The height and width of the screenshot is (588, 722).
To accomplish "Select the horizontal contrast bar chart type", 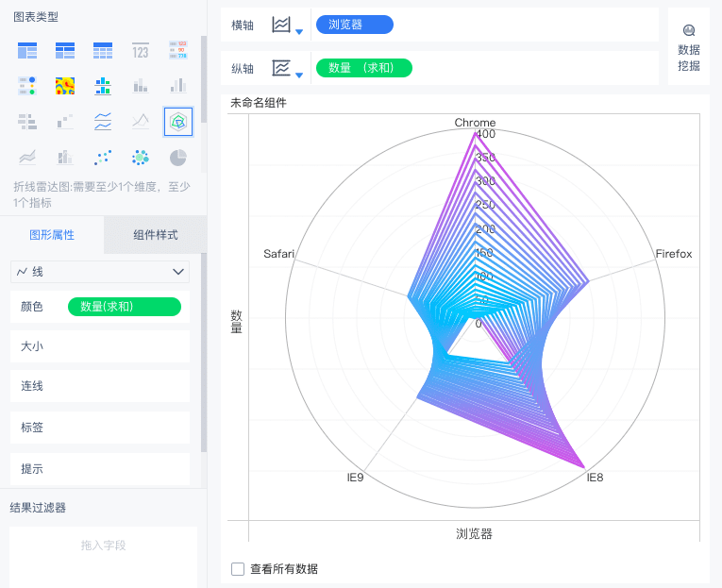I will pyautogui.click(x=27, y=122).
